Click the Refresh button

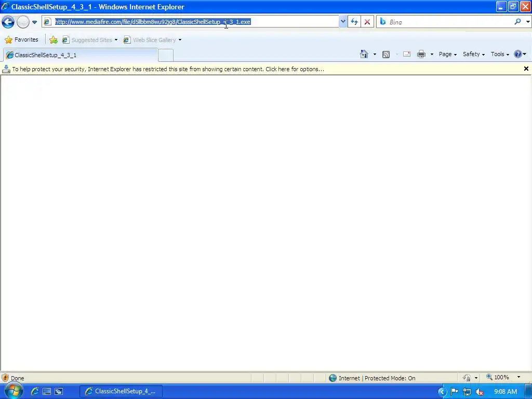coord(354,22)
